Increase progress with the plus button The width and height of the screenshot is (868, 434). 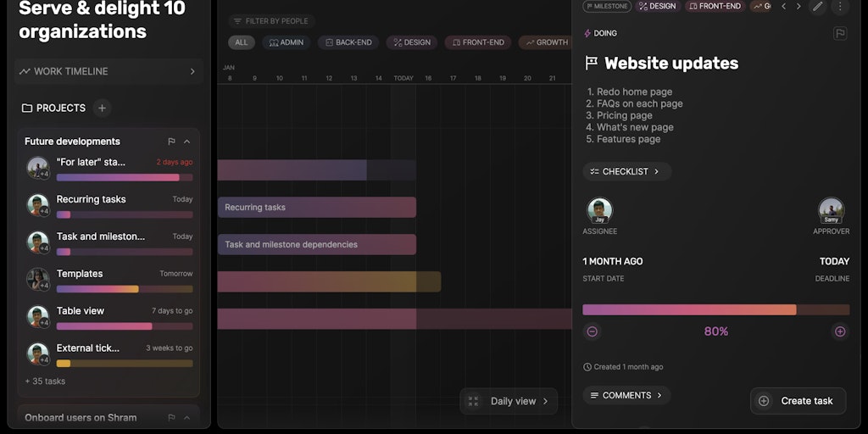point(840,331)
